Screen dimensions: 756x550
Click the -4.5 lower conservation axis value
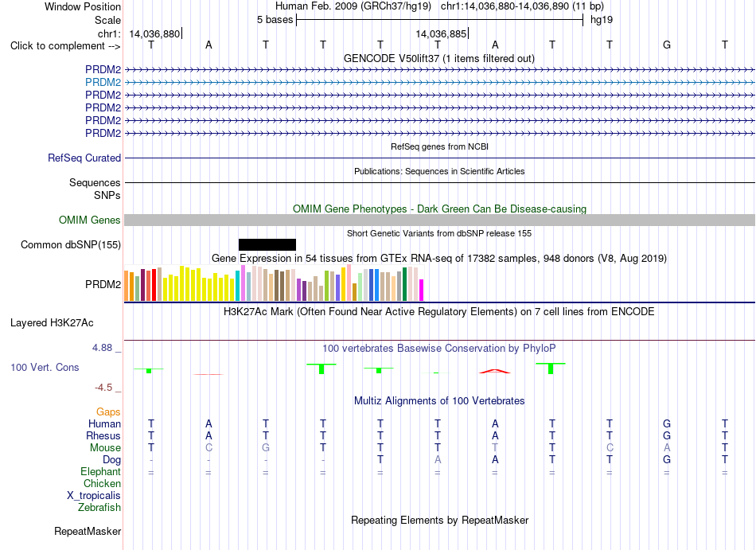point(103,388)
